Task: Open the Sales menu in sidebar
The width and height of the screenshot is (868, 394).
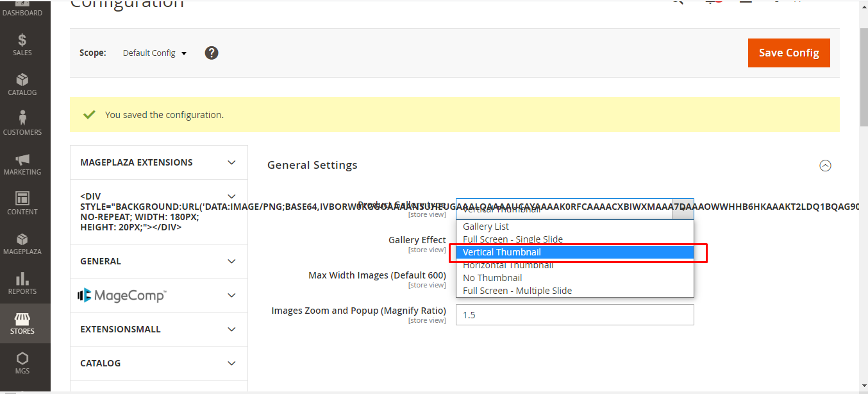Action: (x=22, y=45)
